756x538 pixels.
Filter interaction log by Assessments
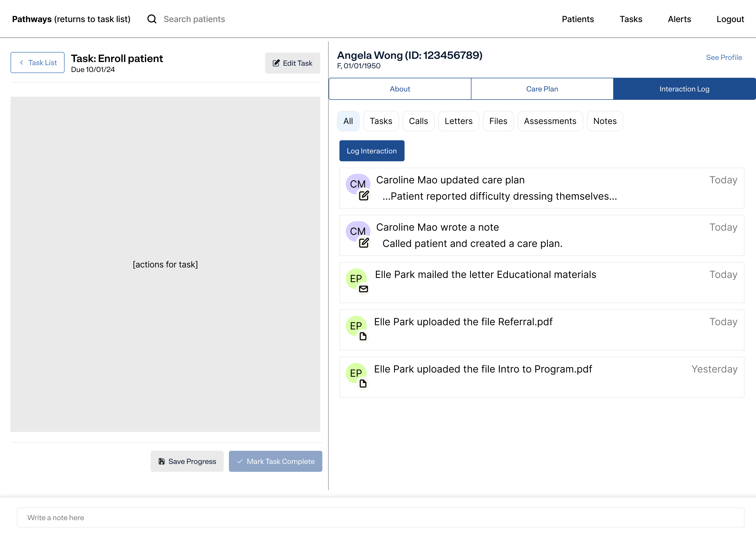(550, 121)
